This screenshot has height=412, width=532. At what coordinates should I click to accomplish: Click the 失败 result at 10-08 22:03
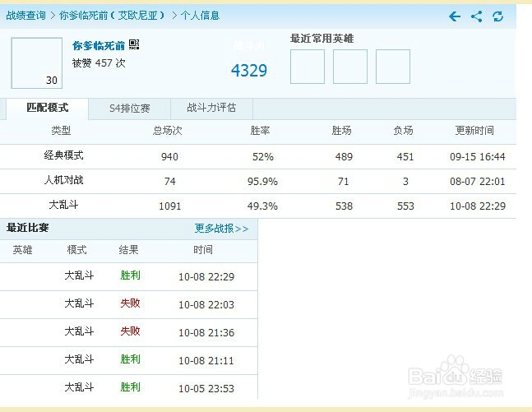pos(130,303)
